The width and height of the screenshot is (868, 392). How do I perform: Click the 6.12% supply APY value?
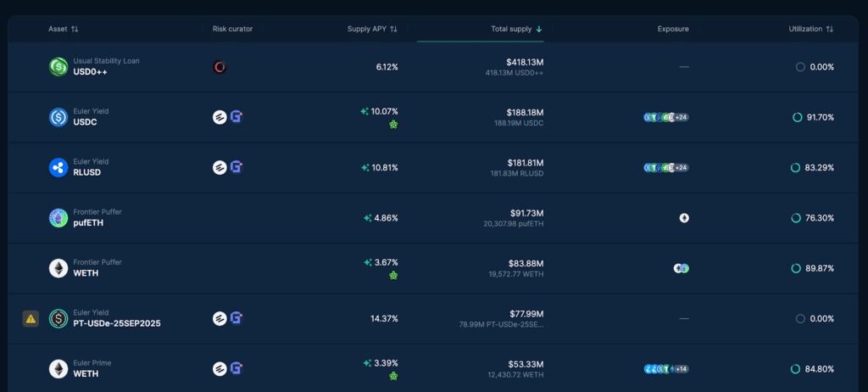[x=387, y=67]
